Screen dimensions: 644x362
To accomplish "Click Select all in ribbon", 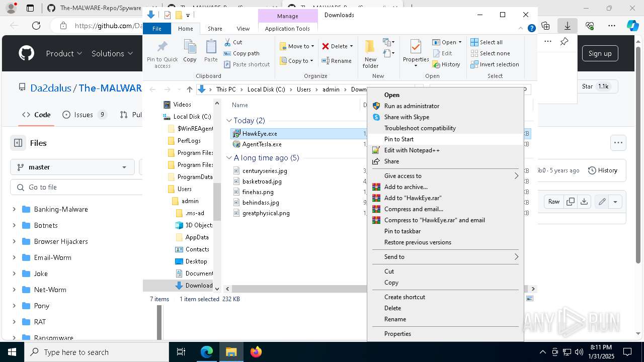I will (x=487, y=42).
